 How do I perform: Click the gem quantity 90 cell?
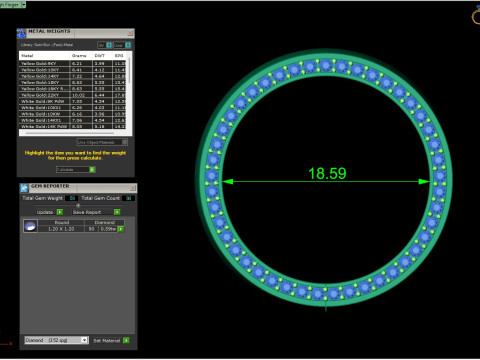[91, 229]
